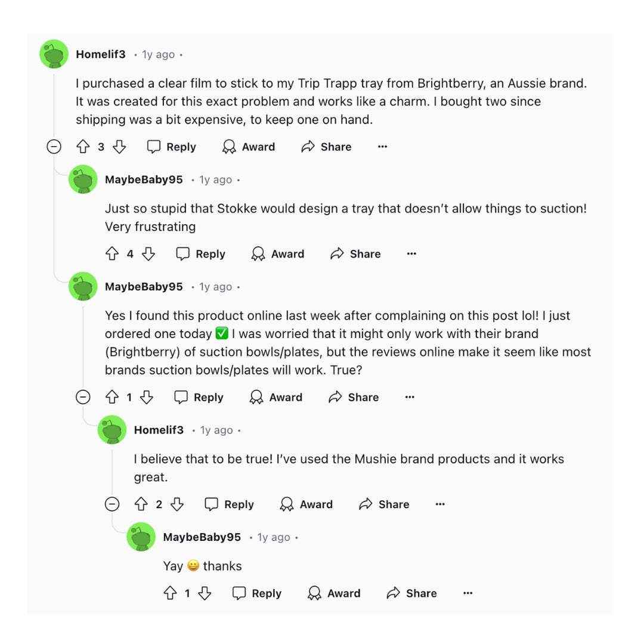The height and width of the screenshot is (644, 644).
Task: Reply to Homelif3's clear film comment
Action: pos(172,147)
